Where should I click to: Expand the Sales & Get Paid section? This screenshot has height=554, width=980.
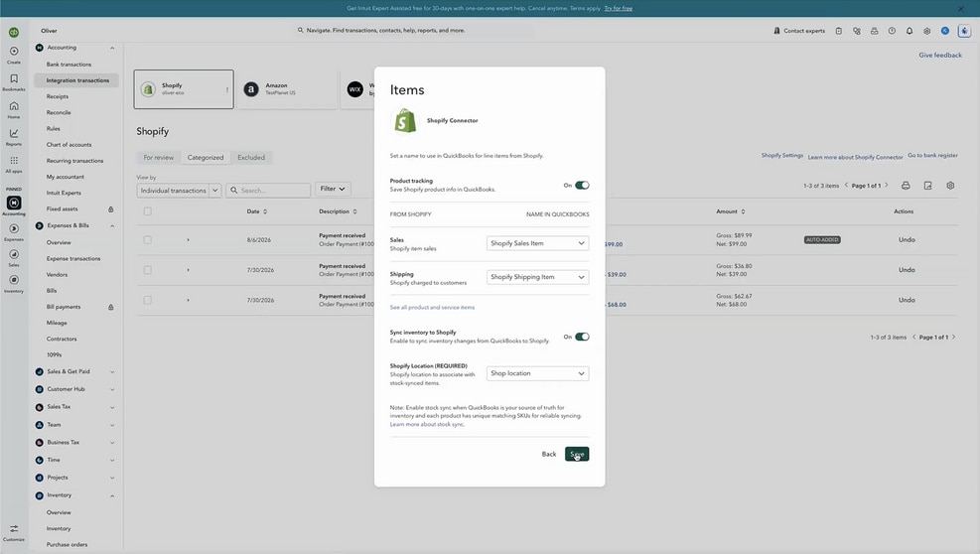click(x=112, y=372)
